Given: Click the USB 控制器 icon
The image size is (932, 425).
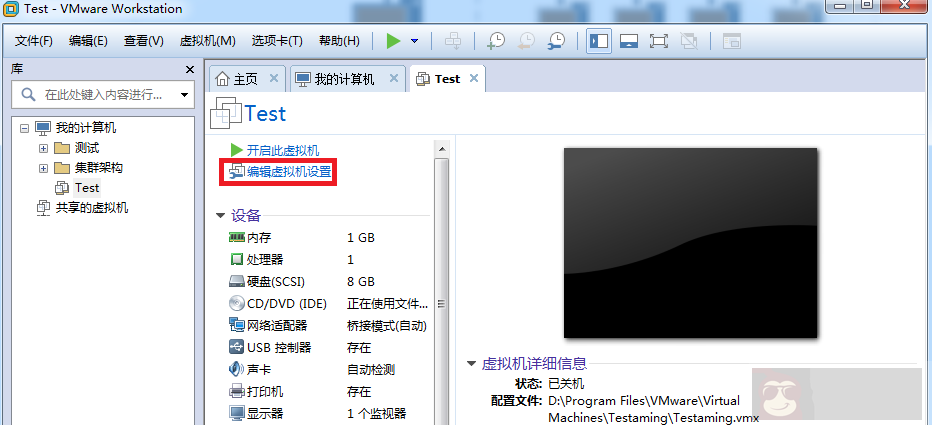Looking at the screenshot, I should pyautogui.click(x=237, y=347).
